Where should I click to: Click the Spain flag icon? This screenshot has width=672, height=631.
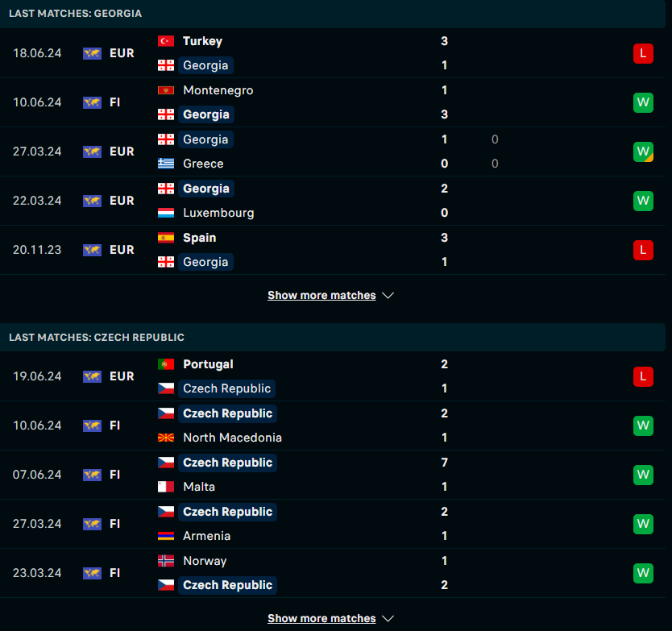166,238
